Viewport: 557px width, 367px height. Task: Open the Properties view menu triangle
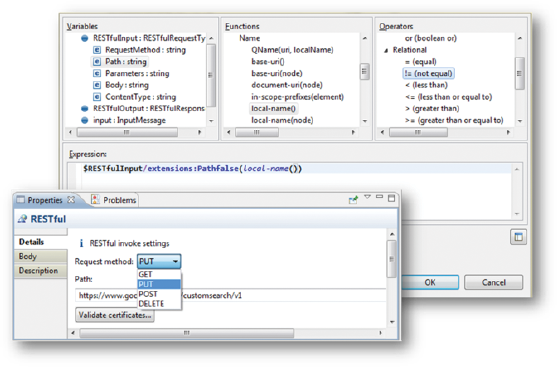coord(367,196)
